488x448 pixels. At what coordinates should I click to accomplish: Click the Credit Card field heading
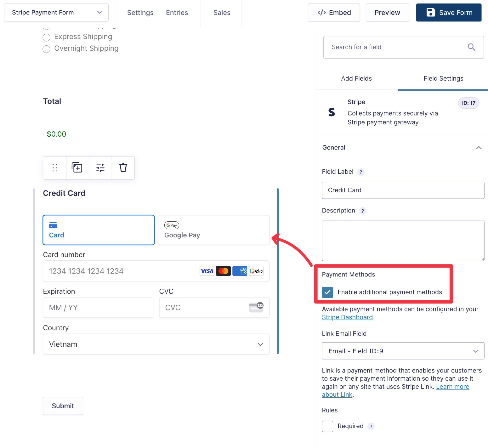(64, 193)
